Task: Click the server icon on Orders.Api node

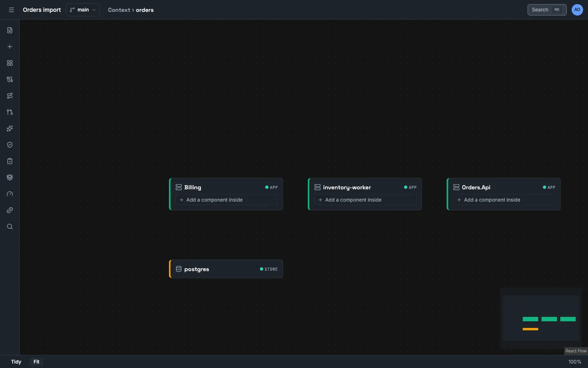Action: [x=456, y=187]
